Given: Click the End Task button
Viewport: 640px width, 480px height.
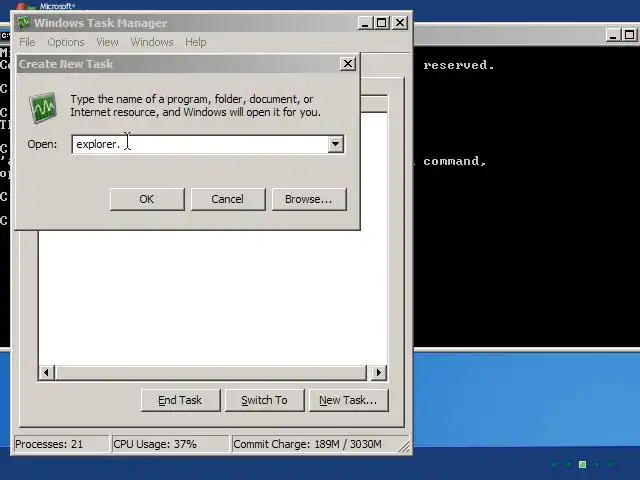Looking at the screenshot, I should click(180, 400).
